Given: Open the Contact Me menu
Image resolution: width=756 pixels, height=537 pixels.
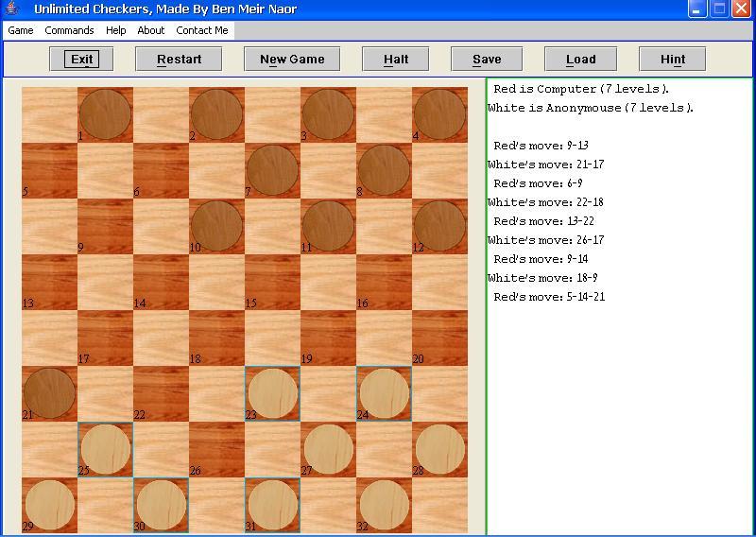Looking at the screenshot, I should [x=202, y=30].
